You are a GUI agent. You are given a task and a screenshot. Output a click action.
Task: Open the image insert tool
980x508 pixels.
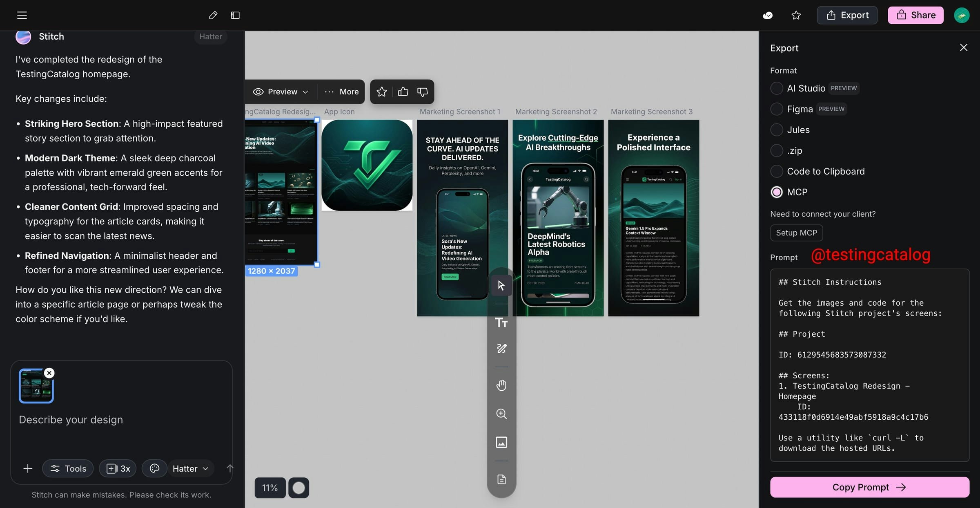pos(501,442)
